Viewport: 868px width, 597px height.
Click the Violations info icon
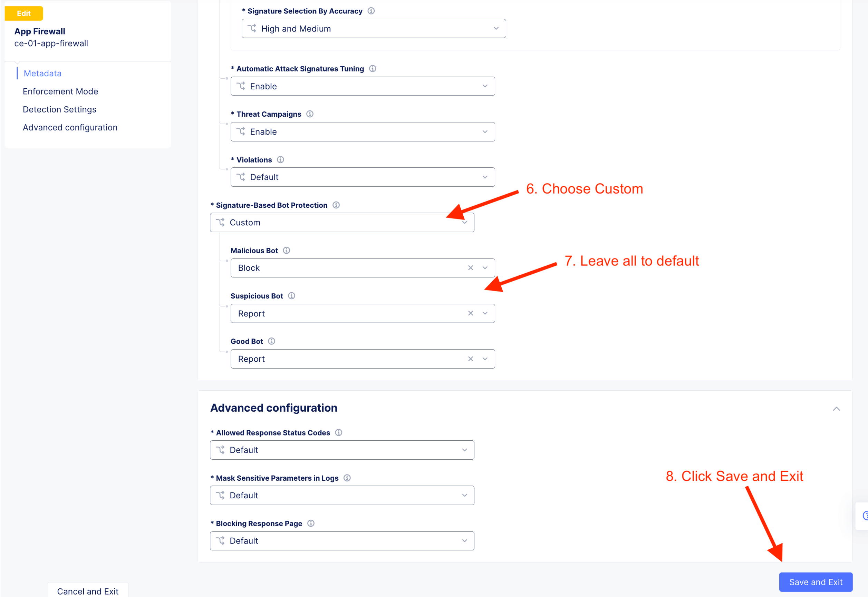click(x=280, y=160)
